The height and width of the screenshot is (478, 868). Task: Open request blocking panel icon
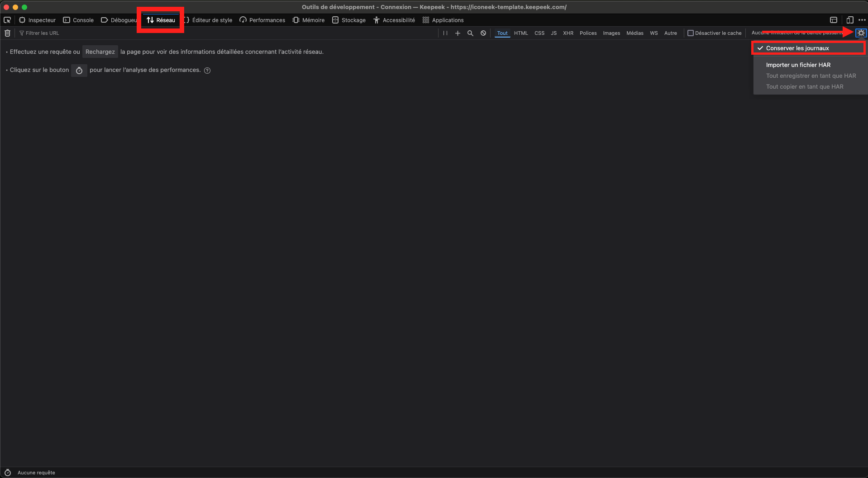tap(483, 33)
